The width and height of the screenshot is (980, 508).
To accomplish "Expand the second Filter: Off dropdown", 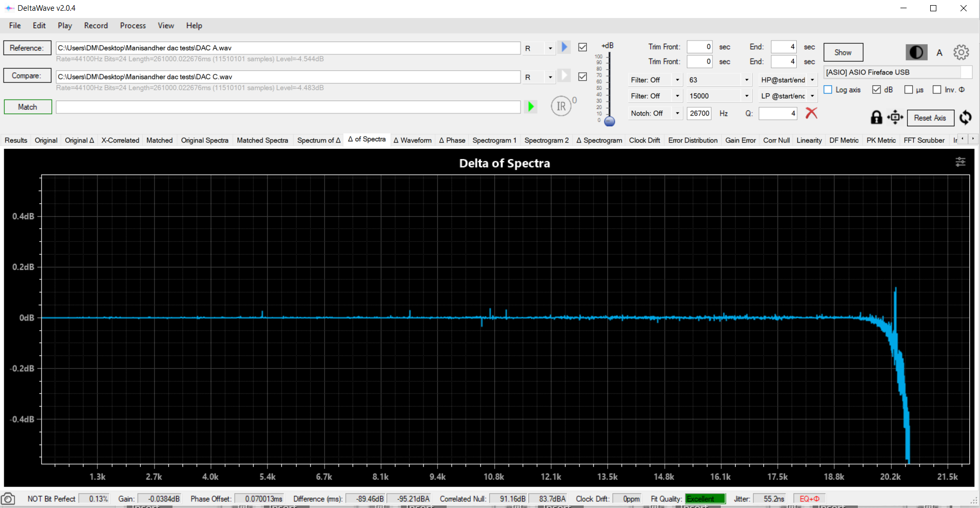I will [x=677, y=96].
